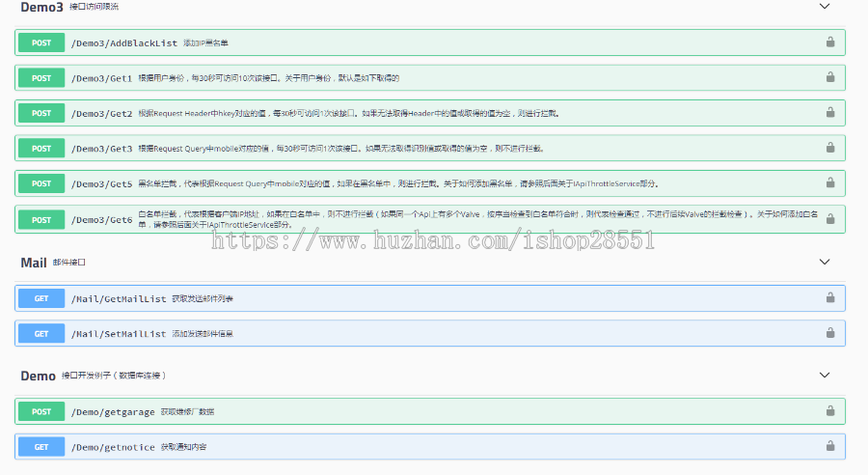Expand POST button of /Demo3/AddBlackList

(41, 42)
